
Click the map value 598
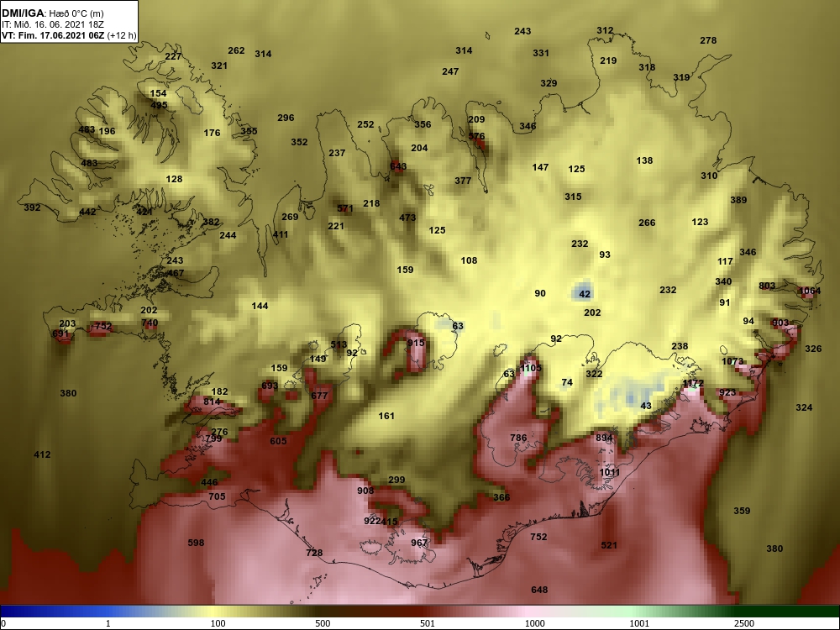[196, 543]
